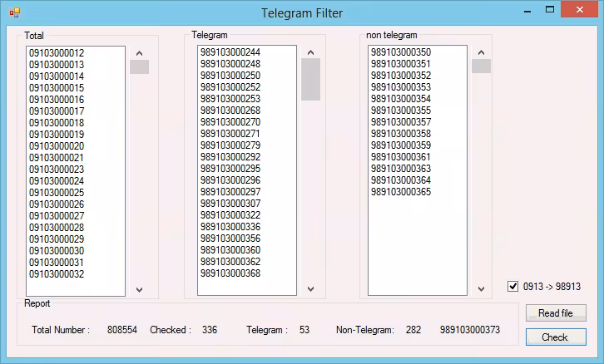Select 09103000024 in Total list
Screen dimensions: 604x364
57,181
